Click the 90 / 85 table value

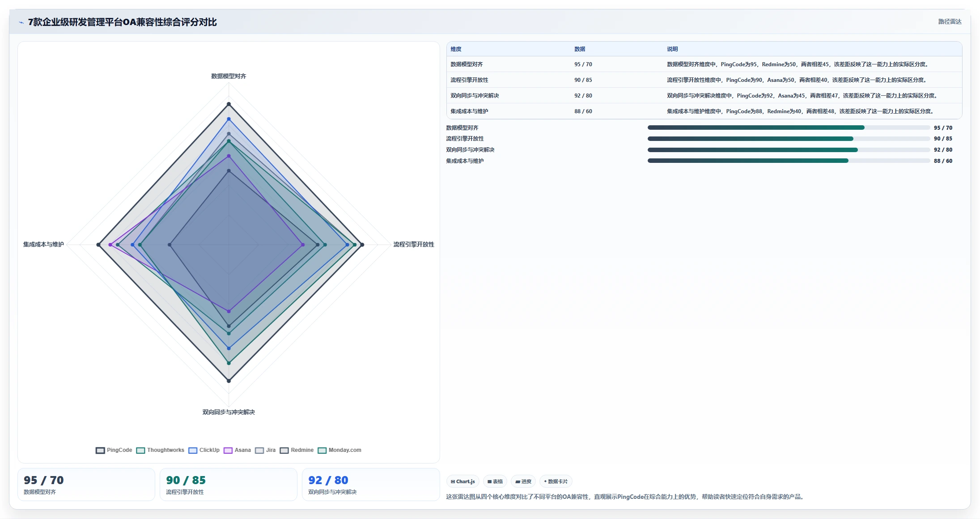click(x=583, y=80)
